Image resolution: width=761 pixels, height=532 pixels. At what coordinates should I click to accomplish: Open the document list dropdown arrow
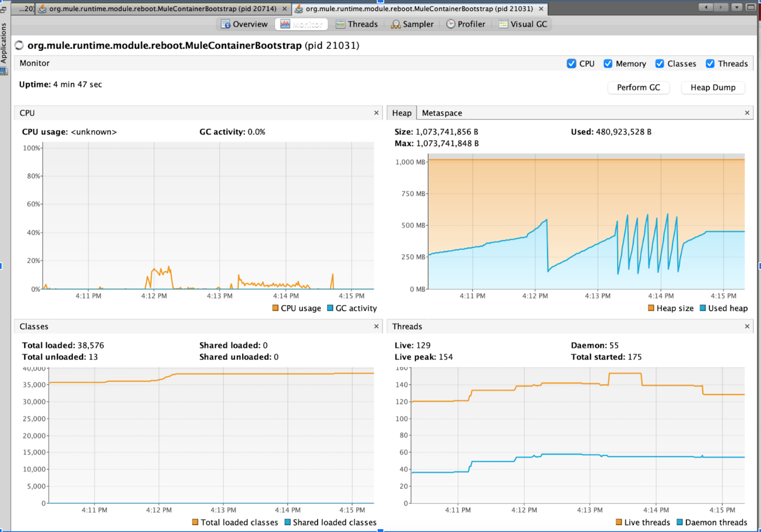pyautogui.click(x=737, y=7)
